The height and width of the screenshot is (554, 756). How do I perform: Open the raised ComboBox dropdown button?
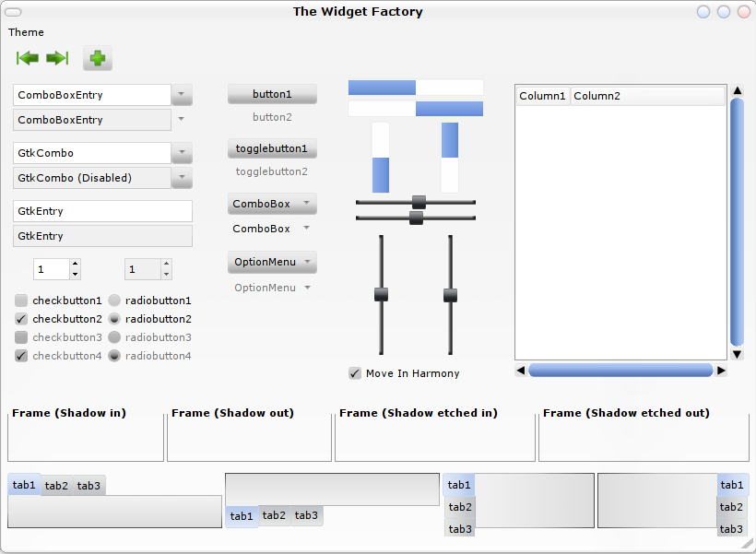pos(272,204)
